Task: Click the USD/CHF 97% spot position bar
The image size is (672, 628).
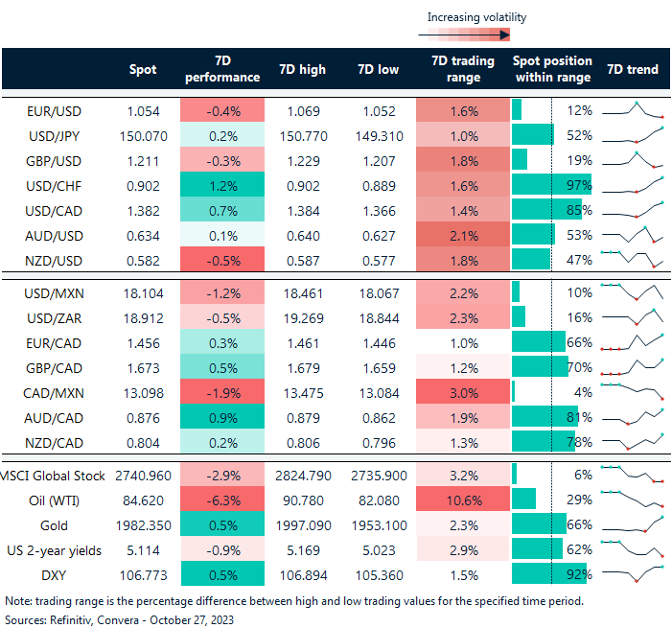Action: tap(551, 185)
